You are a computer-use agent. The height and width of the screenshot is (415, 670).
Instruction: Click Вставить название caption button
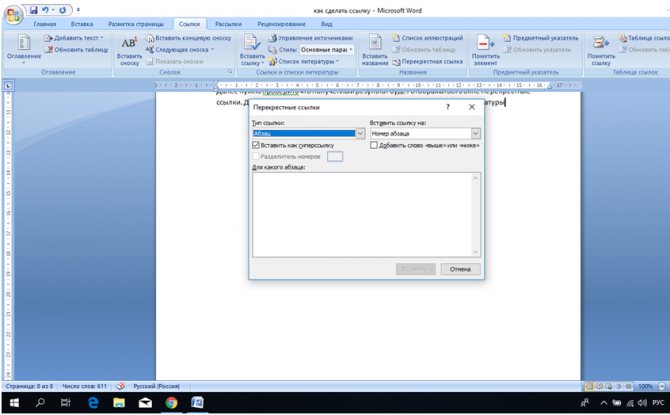point(375,51)
